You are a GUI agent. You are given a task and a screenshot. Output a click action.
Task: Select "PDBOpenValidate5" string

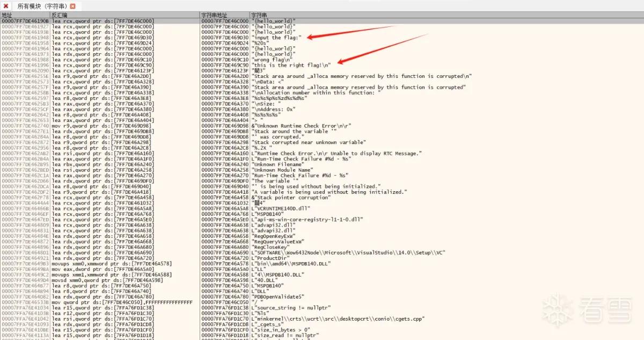point(278,296)
